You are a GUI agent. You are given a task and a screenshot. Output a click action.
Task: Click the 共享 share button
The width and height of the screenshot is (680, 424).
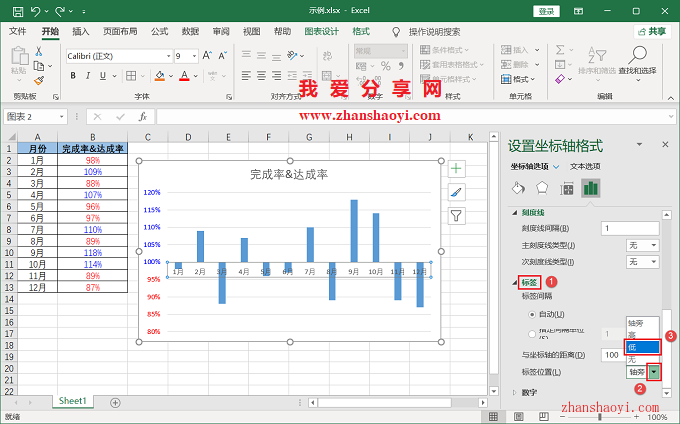point(653,32)
